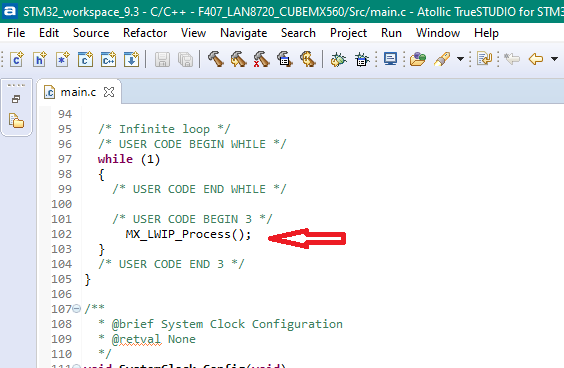Open the Project menu
This screenshot has width=564, height=368.
(348, 33)
